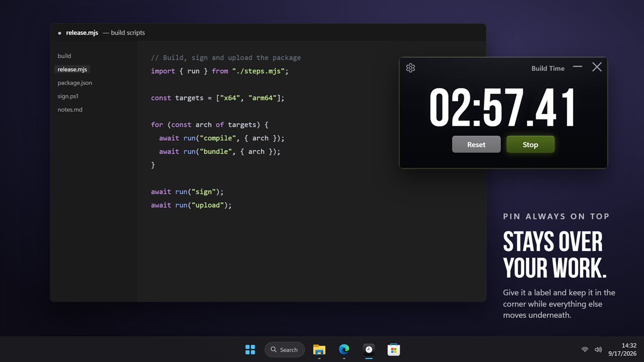Click the Wi-Fi network tray icon
644x362 pixels.
click(585, 349)
